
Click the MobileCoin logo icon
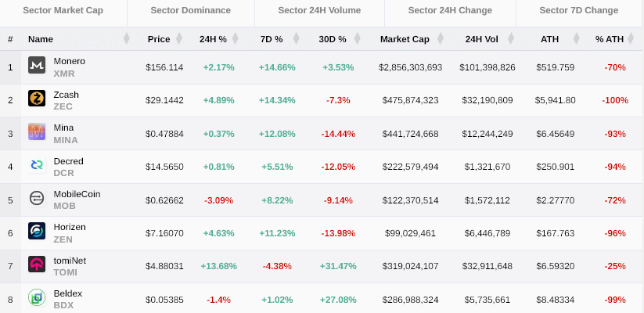pos(37,199)
